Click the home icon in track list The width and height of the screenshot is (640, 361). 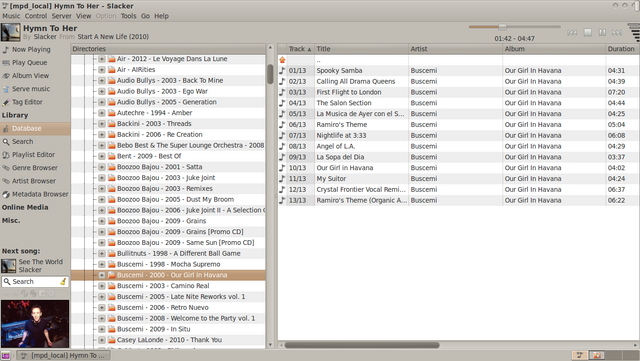click(282, 60)
